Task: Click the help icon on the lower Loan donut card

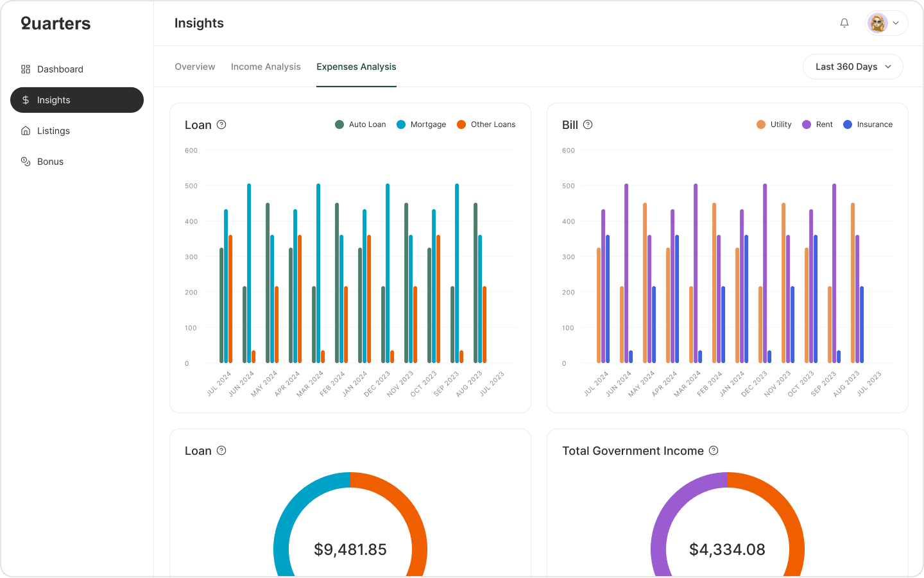Action: [221, 450]
